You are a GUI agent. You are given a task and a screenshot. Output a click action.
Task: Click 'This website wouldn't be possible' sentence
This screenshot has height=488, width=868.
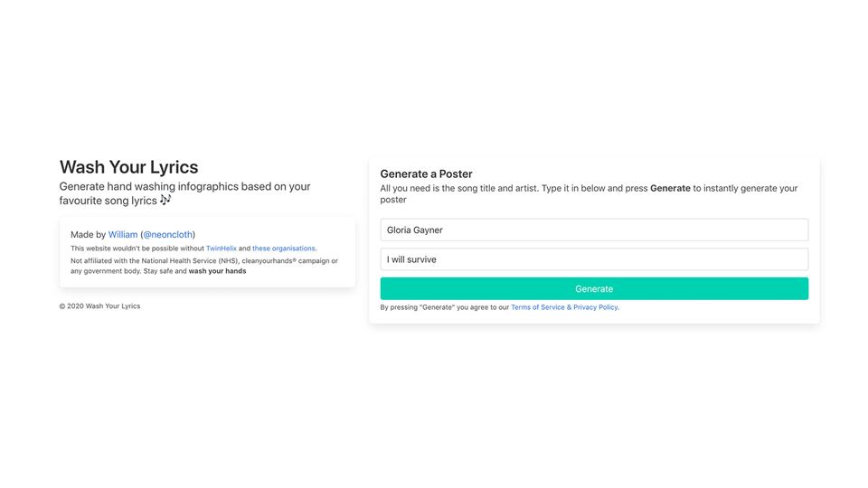(x=193, y=249)
